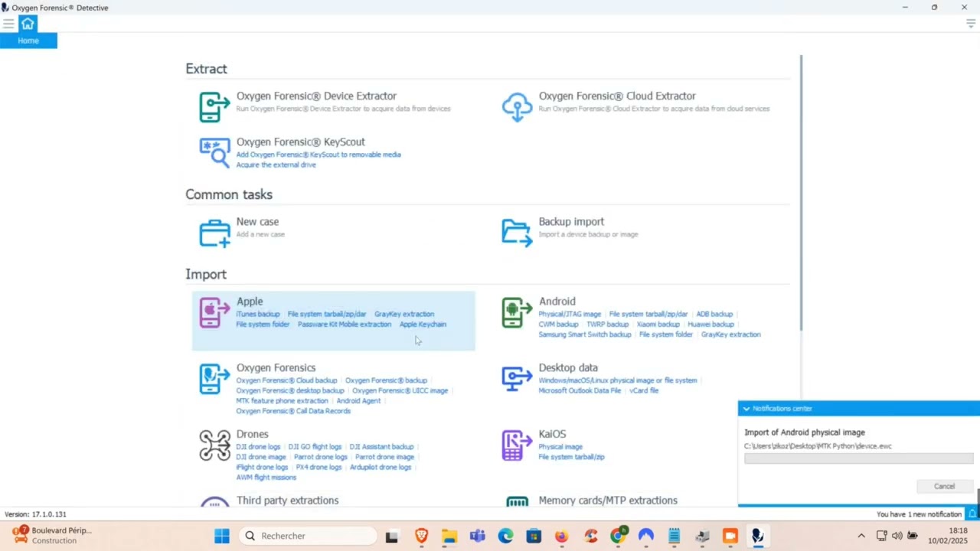Click the Backup import icon
Screen dimensions: 980x551
click(x=517, y=233)
